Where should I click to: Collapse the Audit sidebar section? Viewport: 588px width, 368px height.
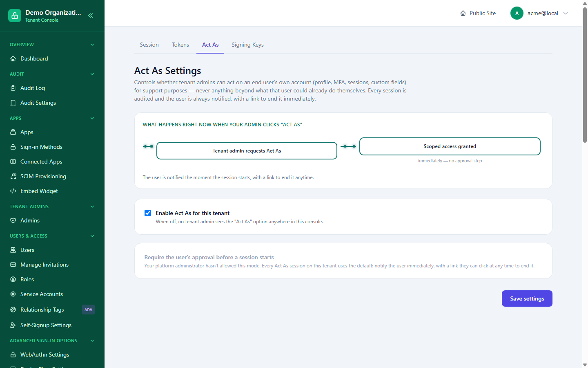pyautogui.click(x=92, y=74)
